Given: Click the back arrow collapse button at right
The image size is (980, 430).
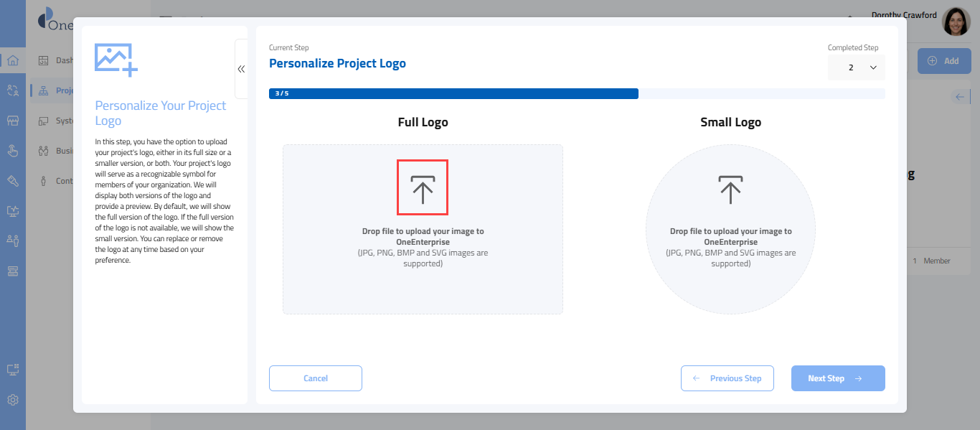Looking at the screenshot, I should pos(960,97).
